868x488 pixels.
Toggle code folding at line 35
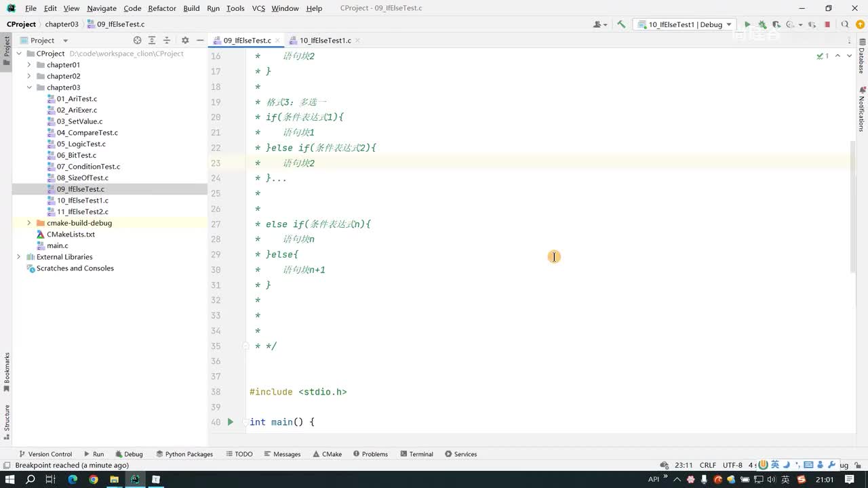click(245, 346)
